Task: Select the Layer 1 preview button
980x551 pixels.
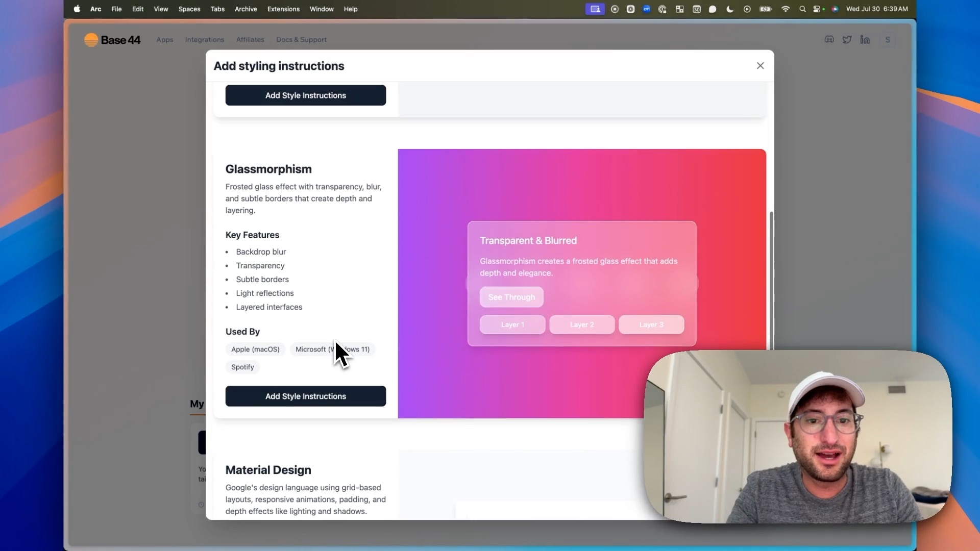Action: 512,324
